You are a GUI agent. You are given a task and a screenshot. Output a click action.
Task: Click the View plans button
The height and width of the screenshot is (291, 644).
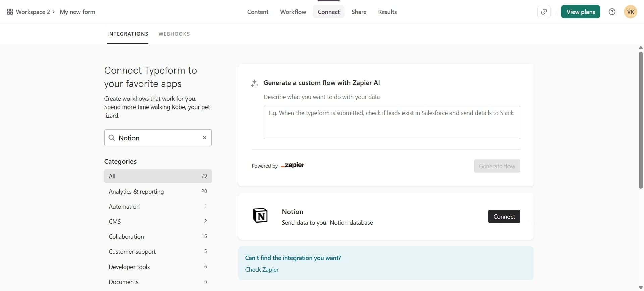click(580, 12)
